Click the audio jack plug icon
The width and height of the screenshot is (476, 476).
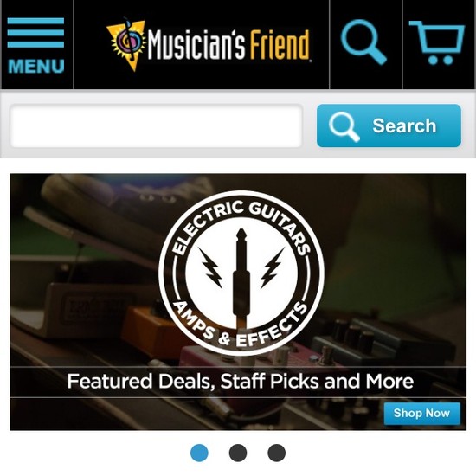(x=241, y=279)
